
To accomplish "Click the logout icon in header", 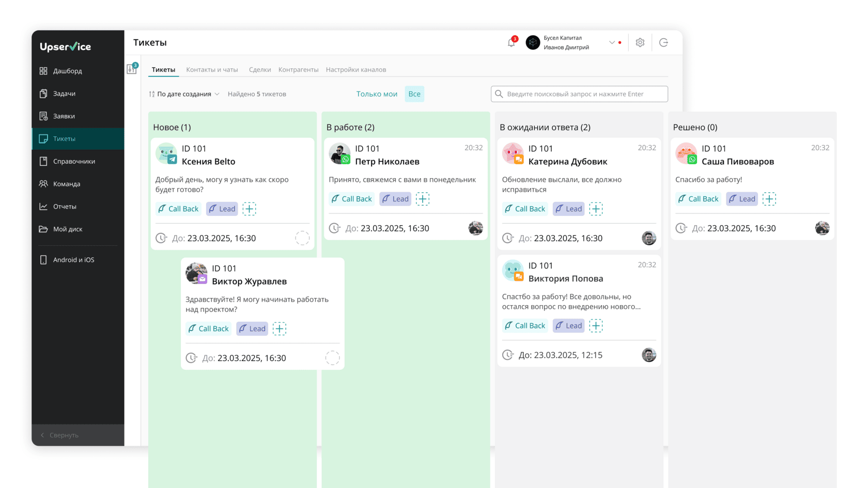I will click(x=664, y=43).
